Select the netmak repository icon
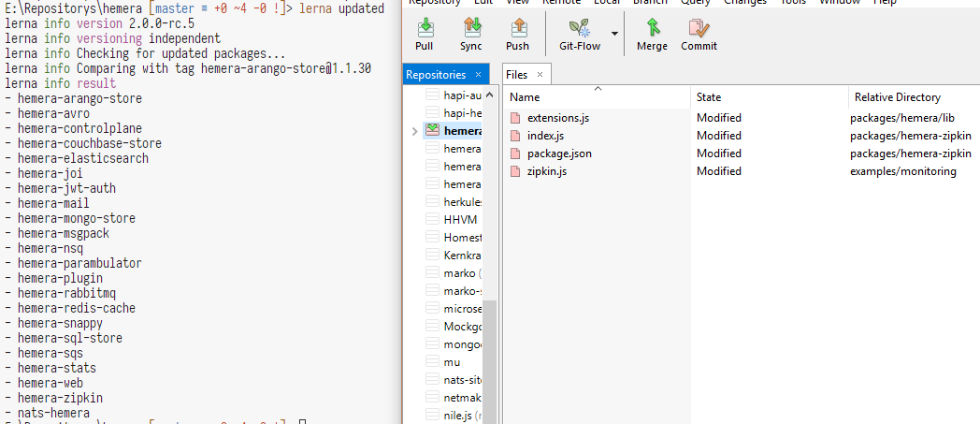 pos(433,397)
